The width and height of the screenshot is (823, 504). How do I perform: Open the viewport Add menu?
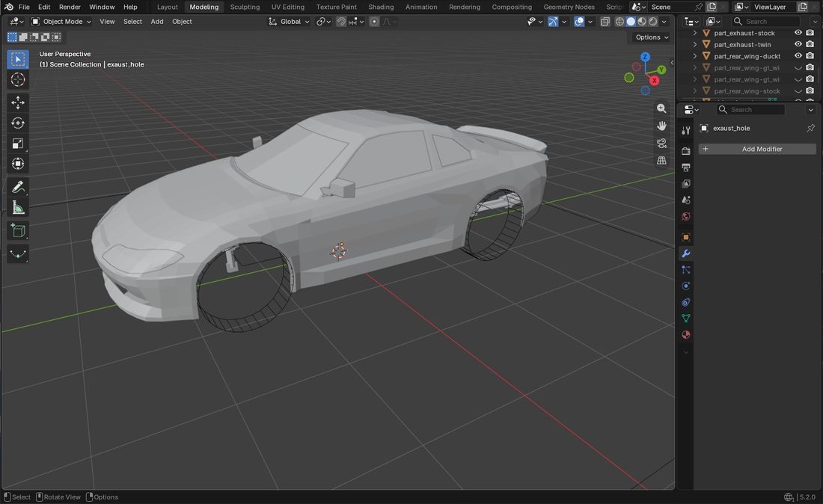[x=157, y=22]
